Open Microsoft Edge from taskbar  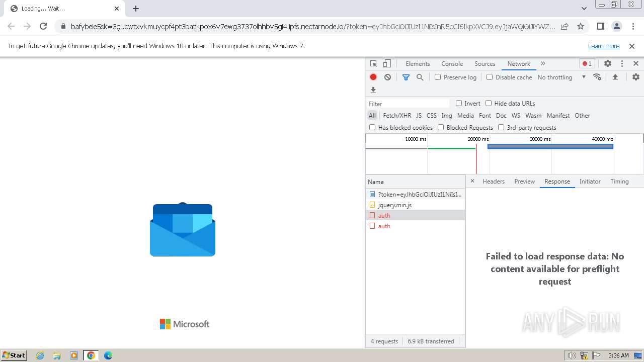(108, 355)
